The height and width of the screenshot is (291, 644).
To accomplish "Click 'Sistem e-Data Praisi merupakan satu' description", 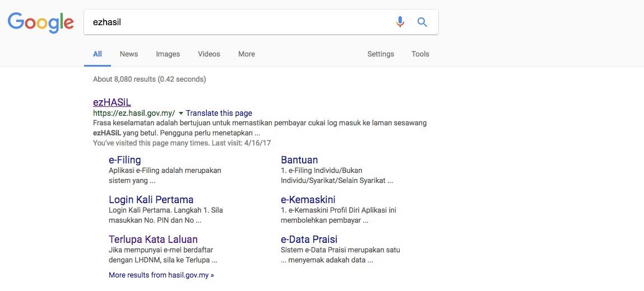I will click(340, 250).
